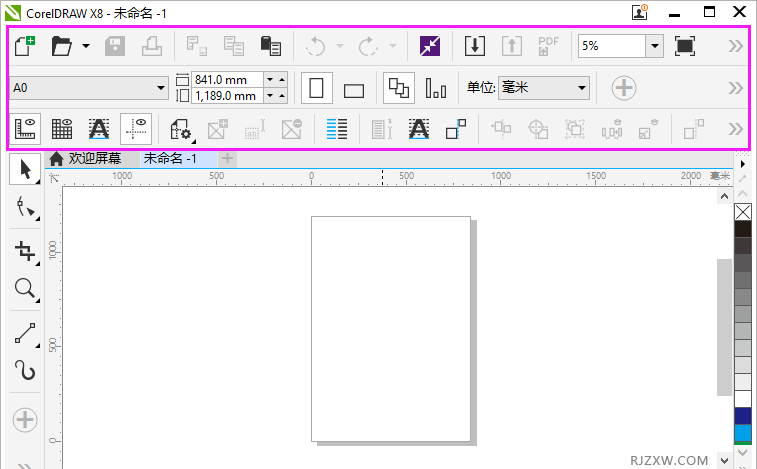Toggle rulers display
The image size is (757, 469).
pyautogui.click(x=25, y=129)
